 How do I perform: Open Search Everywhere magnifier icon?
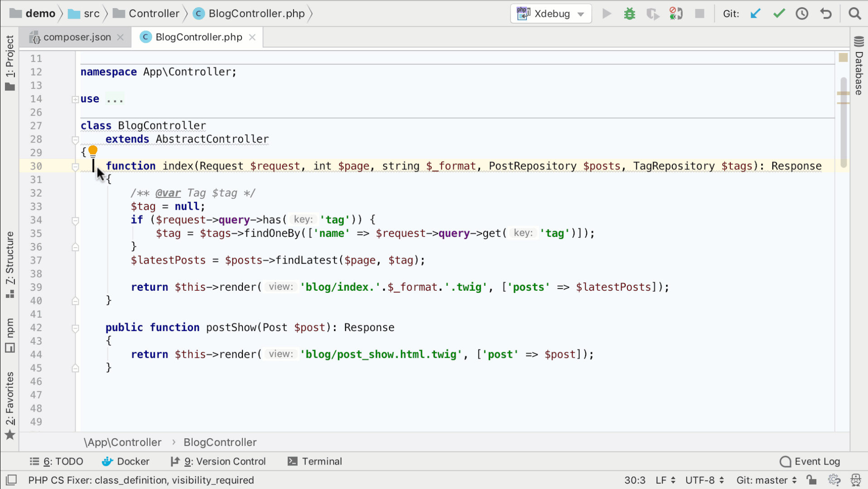854,14
